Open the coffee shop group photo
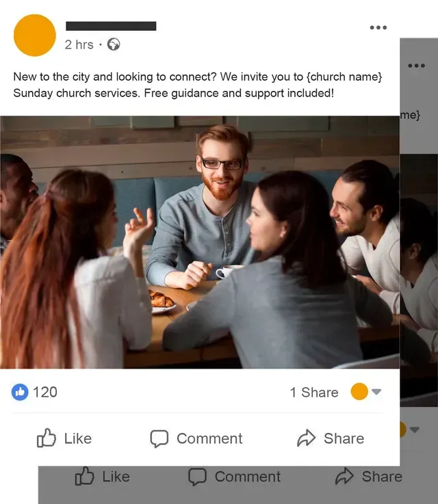 (200, 242)
